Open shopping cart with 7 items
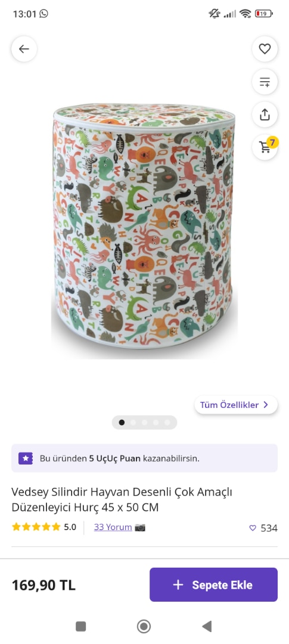 point(265,147)
